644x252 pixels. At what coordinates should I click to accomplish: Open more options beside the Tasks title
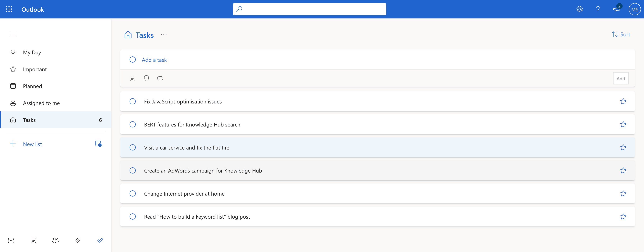pos(164,35)
